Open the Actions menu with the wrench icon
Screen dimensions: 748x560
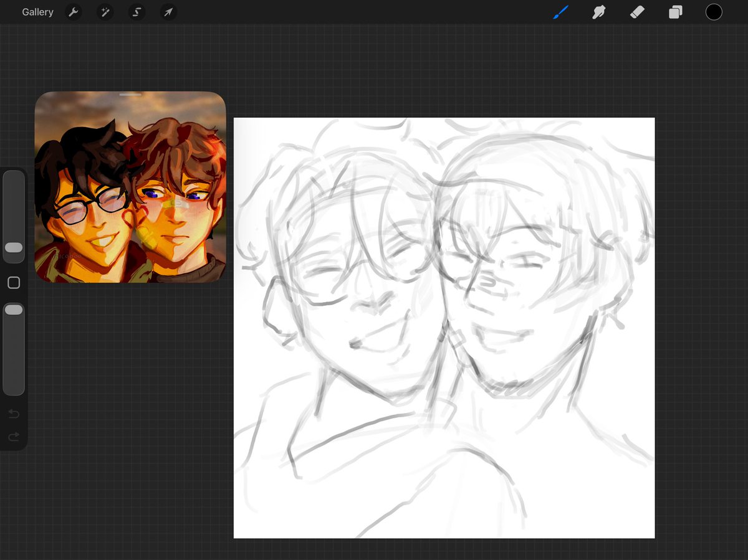[74, 12]
